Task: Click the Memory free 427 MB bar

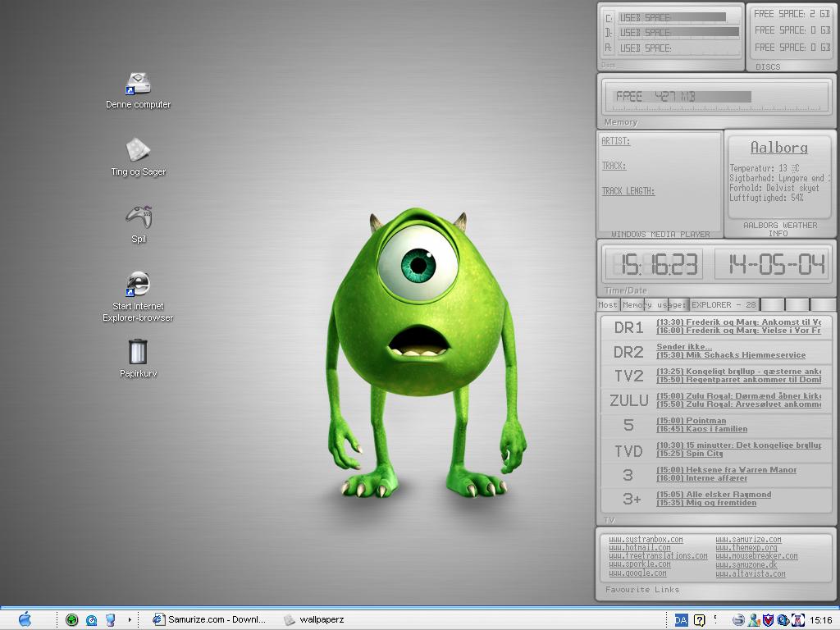Action: 682,97
